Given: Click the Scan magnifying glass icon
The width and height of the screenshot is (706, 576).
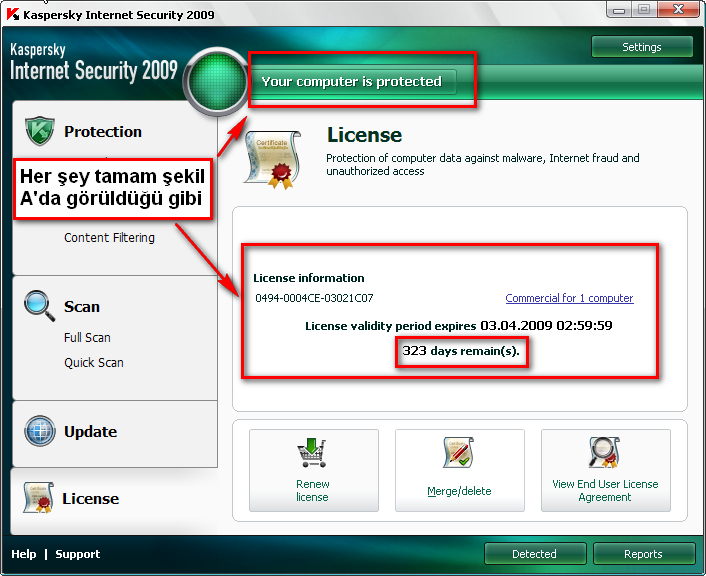Looking at the screenshot, I should click(40, 306).
